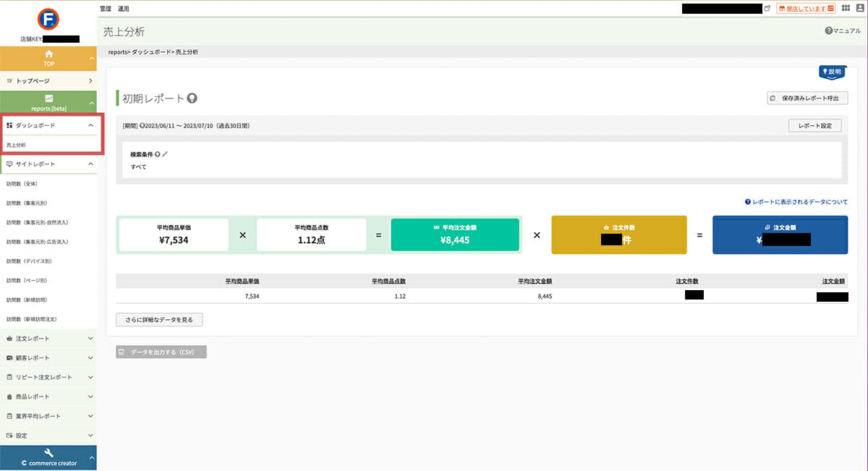Collapse the サイトレポート section
Image resolution: width=868 pixels, height=471 pixels.
(90, 164)
